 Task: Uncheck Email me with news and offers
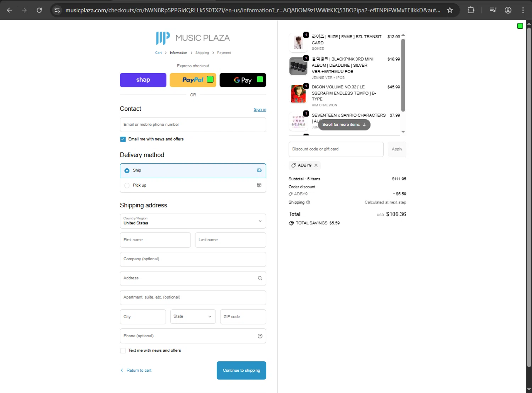click(x=123, y=139)
